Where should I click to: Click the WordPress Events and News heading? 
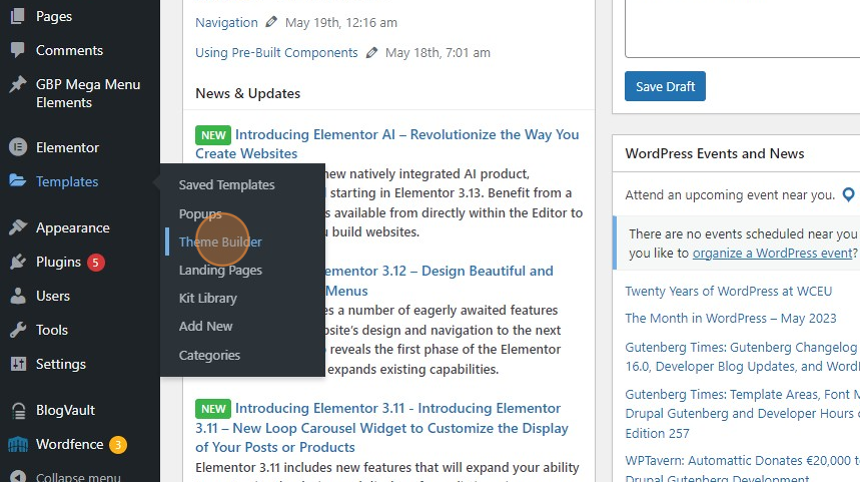pyautogui.click(x=715, y=154)
